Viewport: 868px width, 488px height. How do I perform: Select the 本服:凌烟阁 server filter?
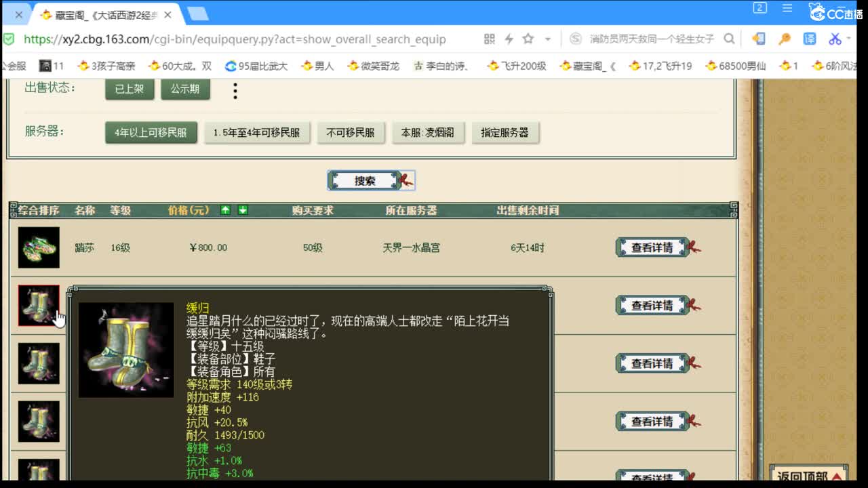(428, 133)
